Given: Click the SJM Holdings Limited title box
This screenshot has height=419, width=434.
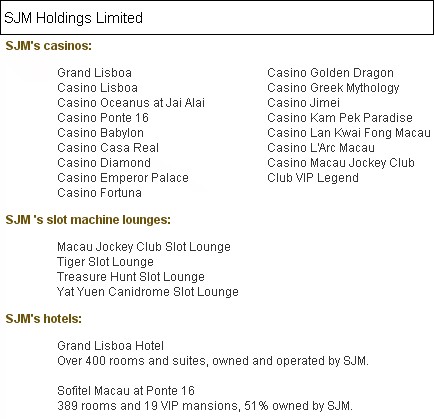Looking at the screenshot, I should (x=217, y=18).
